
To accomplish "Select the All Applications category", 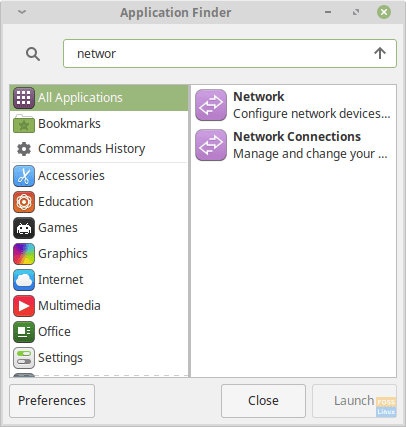I will 99,98.
